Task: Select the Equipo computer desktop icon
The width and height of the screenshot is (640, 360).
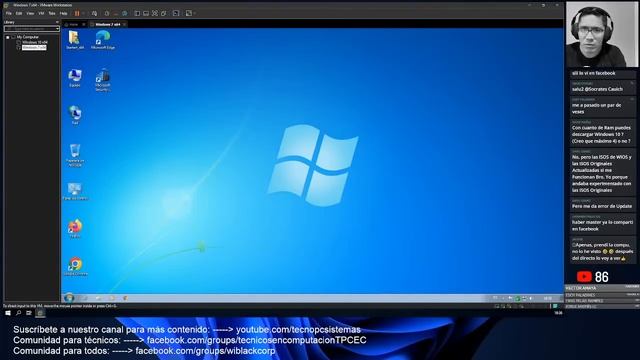Action: click(x=75, y=78)
